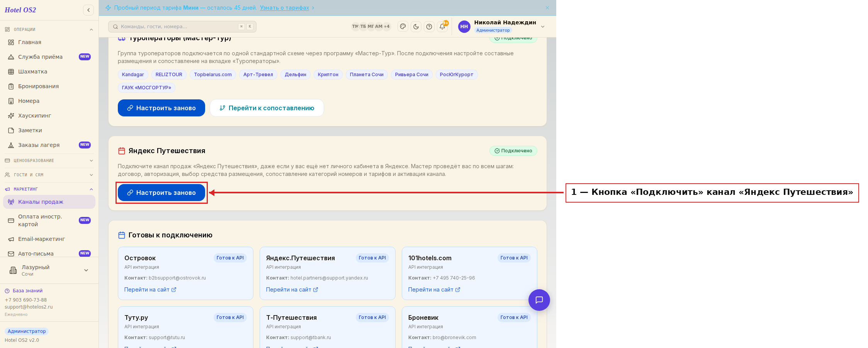The width and height of the screenshot is (868, 348).
Task: Click the Hotel OS2 logo
Action: click(20, 10)
